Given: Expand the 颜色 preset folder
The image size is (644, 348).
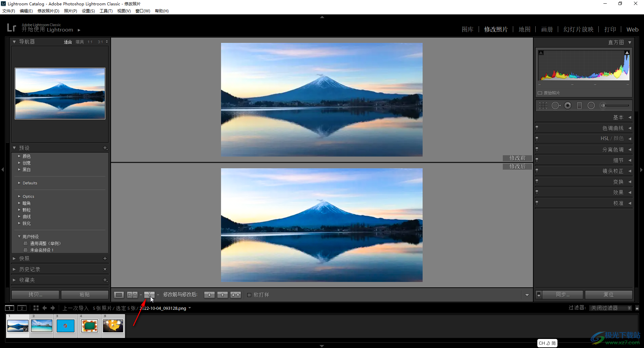Looking at the screenshot, I should pos(19,156).
